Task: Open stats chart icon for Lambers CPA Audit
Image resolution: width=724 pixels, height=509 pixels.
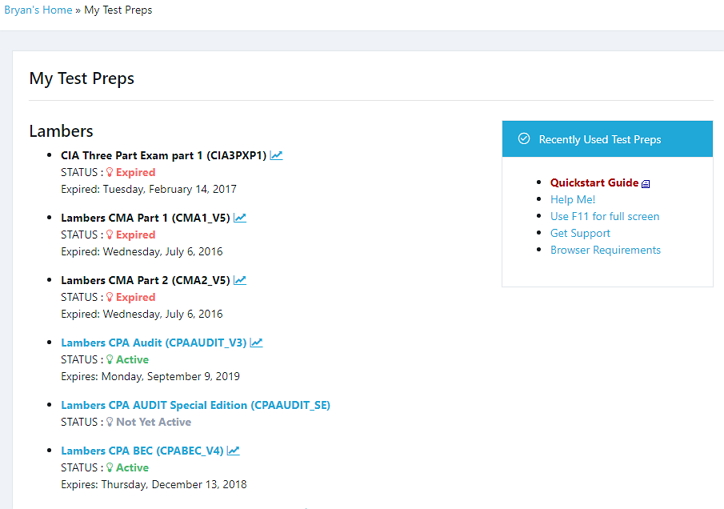Action: [x=256, y=342]
